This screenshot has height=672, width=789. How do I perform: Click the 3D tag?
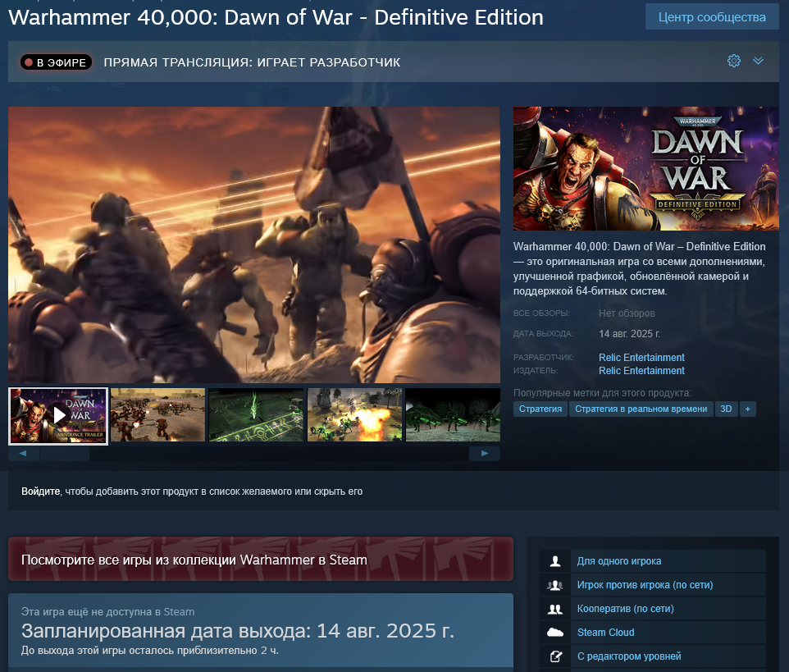pos(726,409)
